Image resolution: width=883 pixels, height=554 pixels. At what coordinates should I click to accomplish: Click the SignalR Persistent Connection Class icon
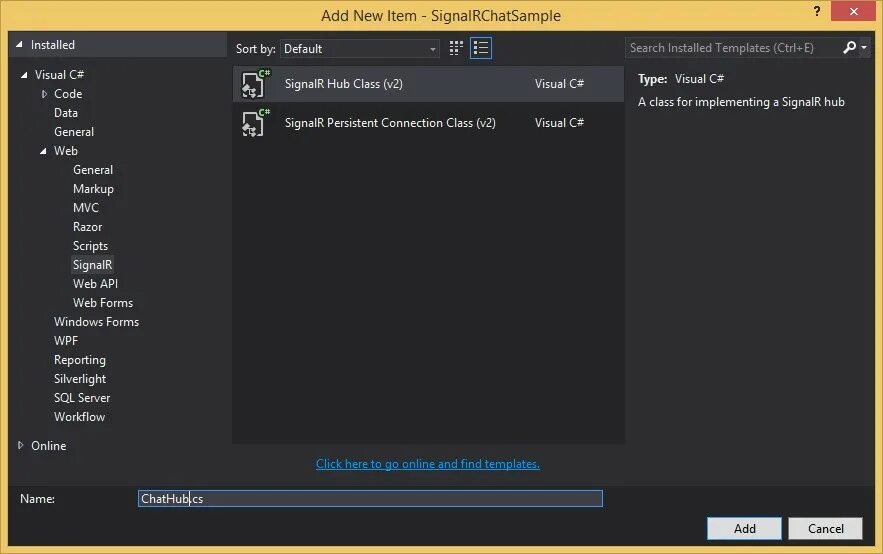(255, 123)
